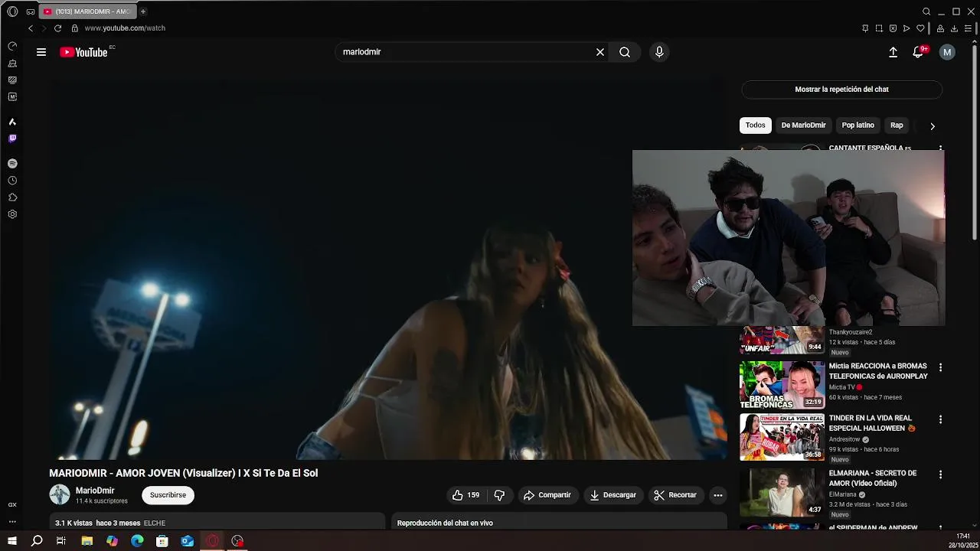980x551 pixels.
Task: Dislike the video with thumbs down
Action: click(x=499, y=495)
